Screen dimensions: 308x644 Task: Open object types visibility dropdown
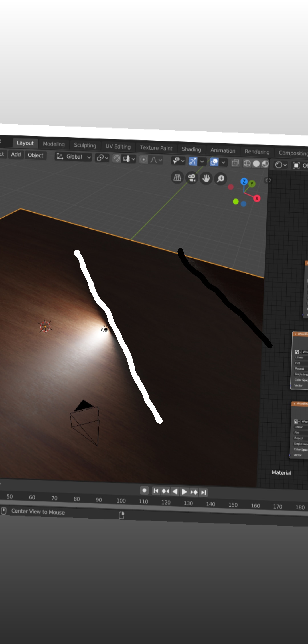[178, 161]
